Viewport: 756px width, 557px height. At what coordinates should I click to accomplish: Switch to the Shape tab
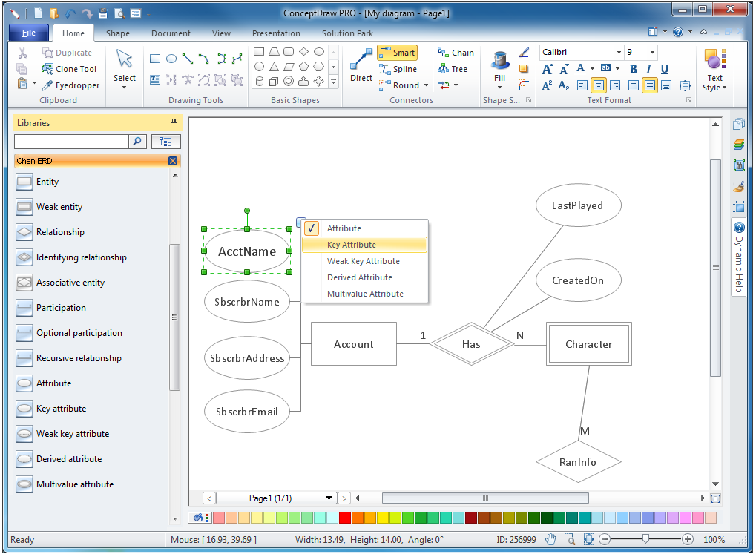click(x=118, y=33)
